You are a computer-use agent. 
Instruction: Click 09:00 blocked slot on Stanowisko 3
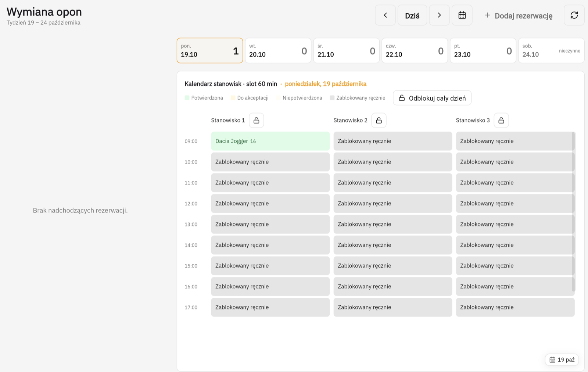click(x=514, y=141)
